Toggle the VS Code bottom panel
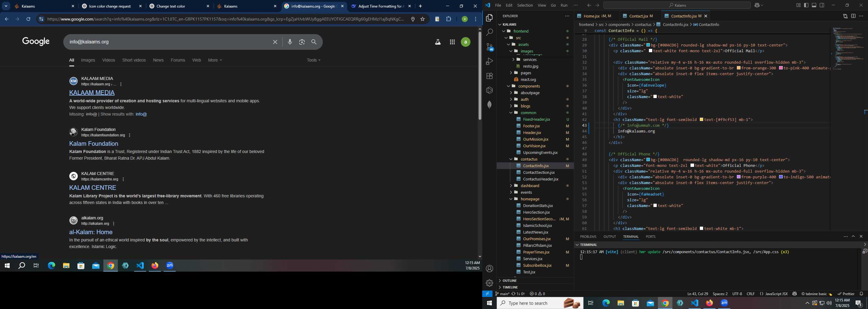868x309 pixels. coord(814,5)
